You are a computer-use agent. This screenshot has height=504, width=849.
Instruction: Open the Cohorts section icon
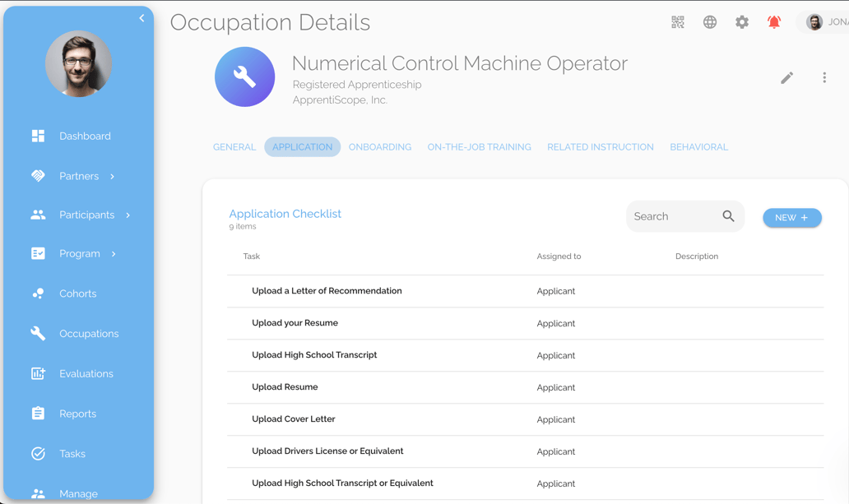38,293
